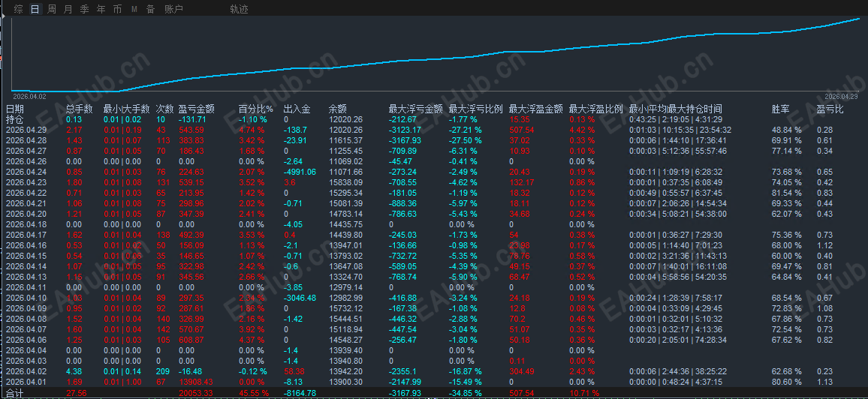This screenshot has height=399, width=868.
Task: Switch to the 综 summary tab
Action: 18,9
